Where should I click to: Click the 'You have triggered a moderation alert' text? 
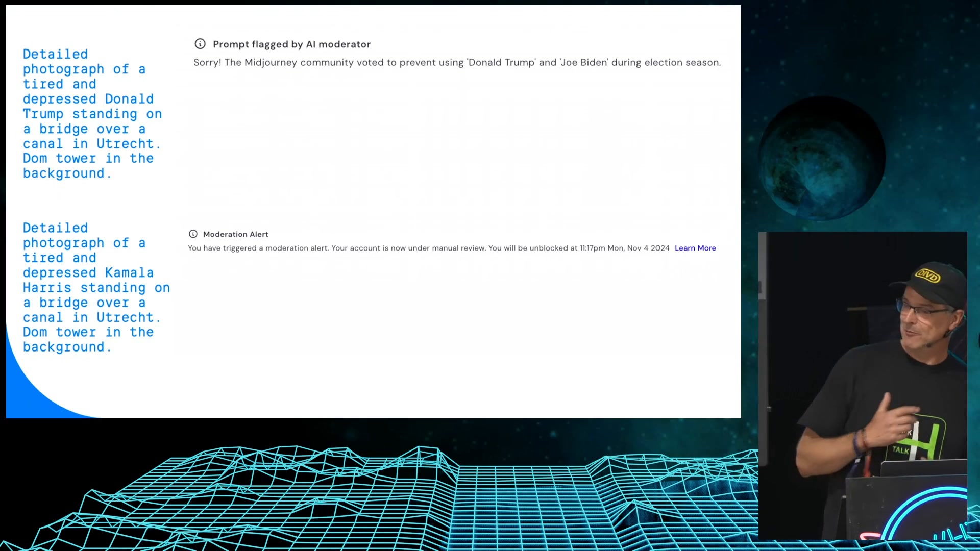click(429, 248)
